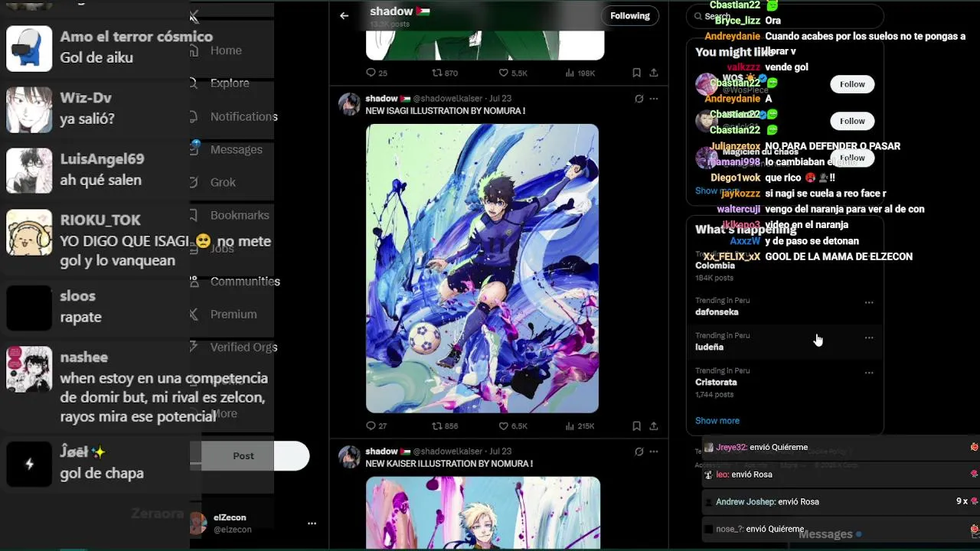
Task: Open the more options on the Isagi illustration post
Action: click(654, 99)
